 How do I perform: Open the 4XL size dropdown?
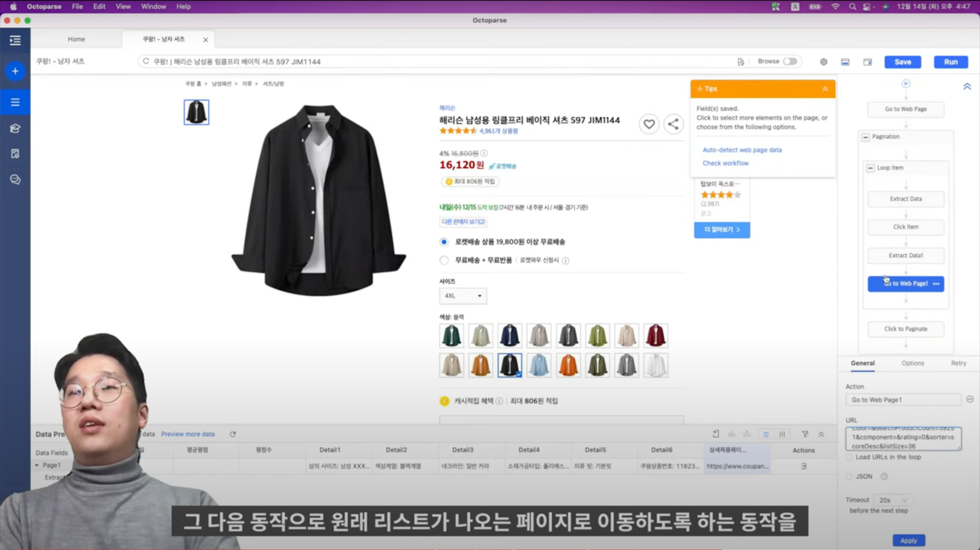tap(463, 296)
